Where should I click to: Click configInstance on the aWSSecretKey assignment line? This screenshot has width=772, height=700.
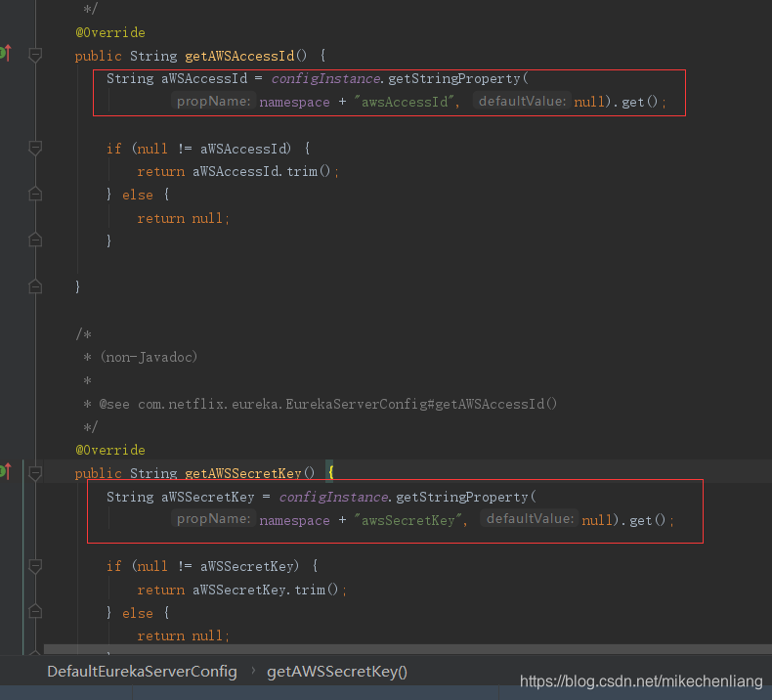[333, 497]
